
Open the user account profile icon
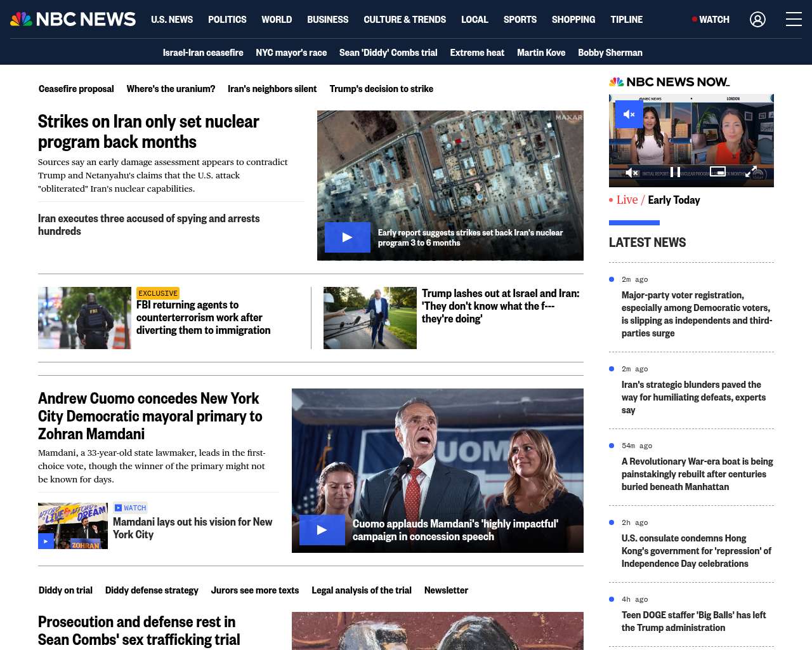point(757,20)
